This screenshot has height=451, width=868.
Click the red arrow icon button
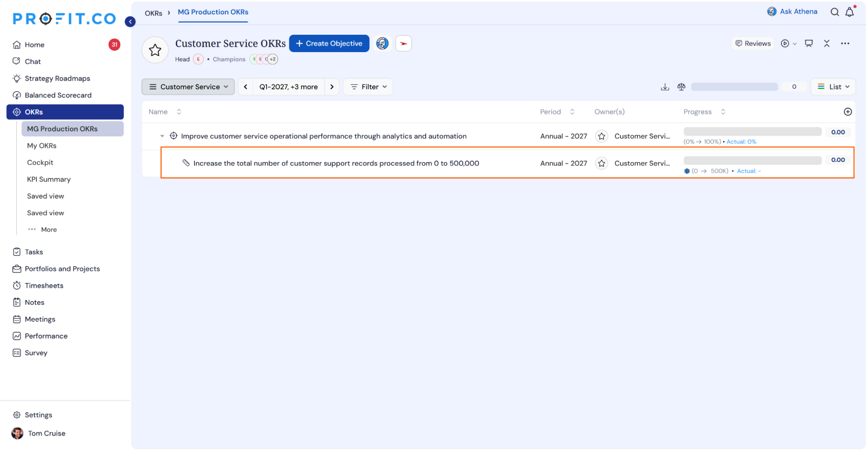[403, 43]
